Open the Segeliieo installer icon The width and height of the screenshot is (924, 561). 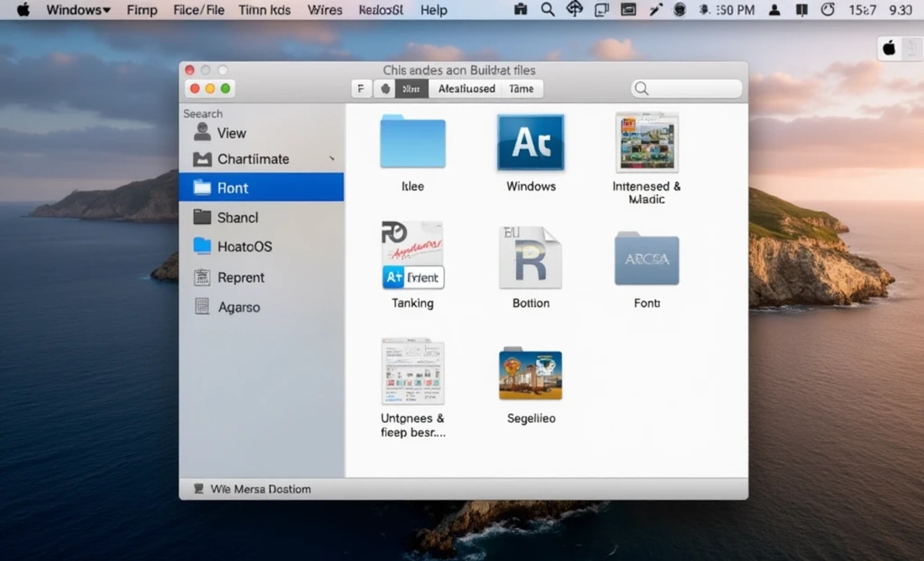tap(530, 374)
